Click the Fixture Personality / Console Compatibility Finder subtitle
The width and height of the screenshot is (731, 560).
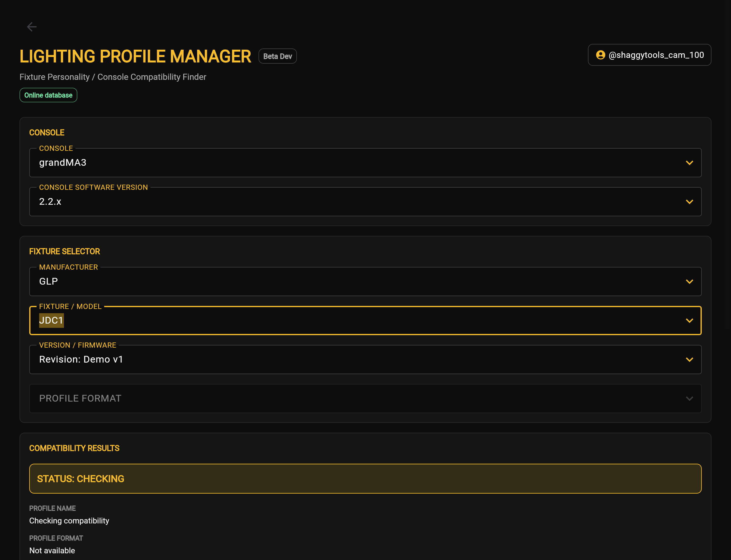pos(113,77)
